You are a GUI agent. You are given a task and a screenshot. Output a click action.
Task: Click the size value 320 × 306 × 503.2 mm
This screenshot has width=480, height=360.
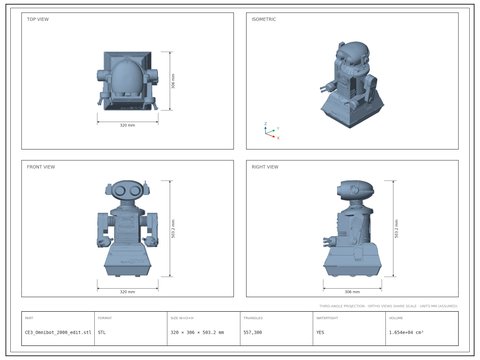tap(197, 332)
